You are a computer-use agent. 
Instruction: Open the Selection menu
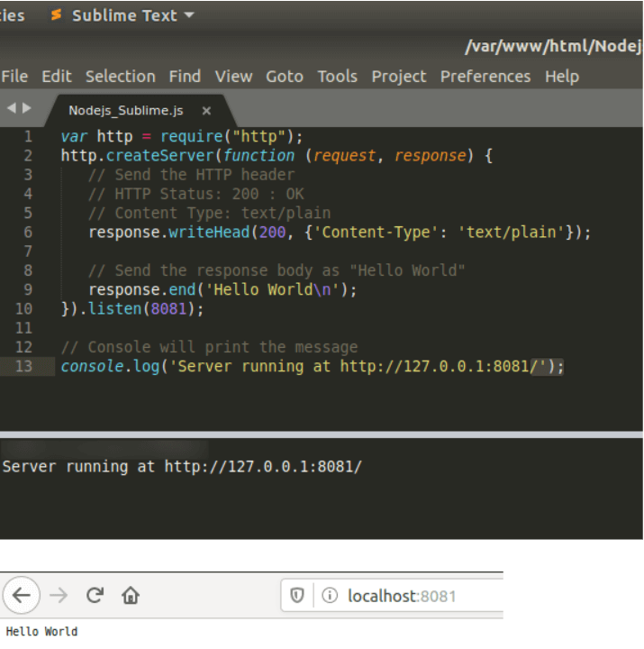[x=121, y=77]
